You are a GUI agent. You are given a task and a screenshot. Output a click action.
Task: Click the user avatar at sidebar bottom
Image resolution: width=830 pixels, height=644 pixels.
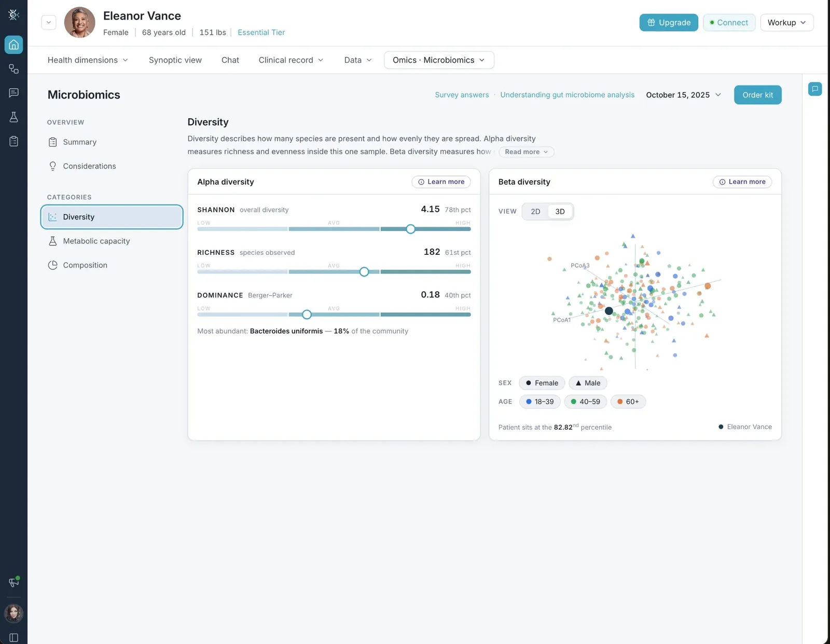(x=13, y=613)
